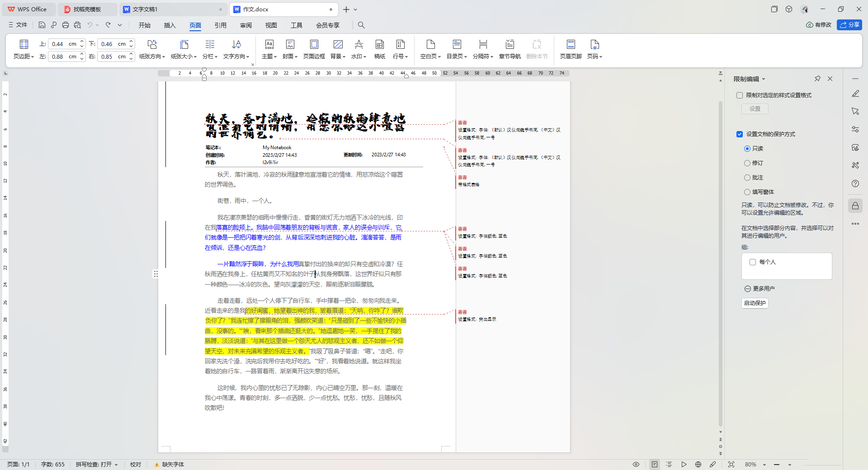The height and width of the screenshot is (470, 868).
Task: Pin the 限制编辑 panel
Action: click(817, 79)
